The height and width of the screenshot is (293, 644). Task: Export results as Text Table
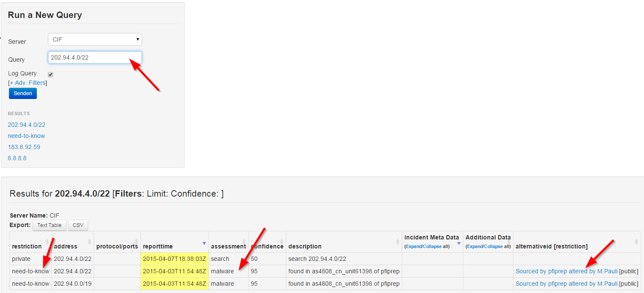coord(49,225)
